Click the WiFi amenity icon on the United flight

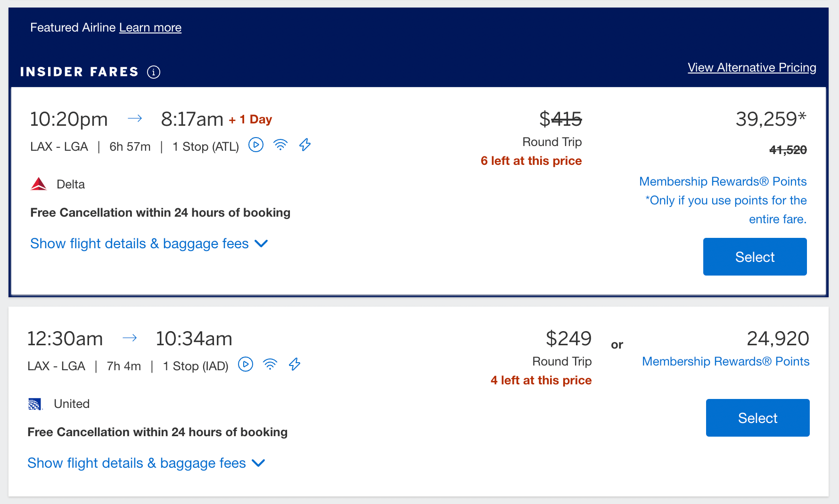(270, 364)
